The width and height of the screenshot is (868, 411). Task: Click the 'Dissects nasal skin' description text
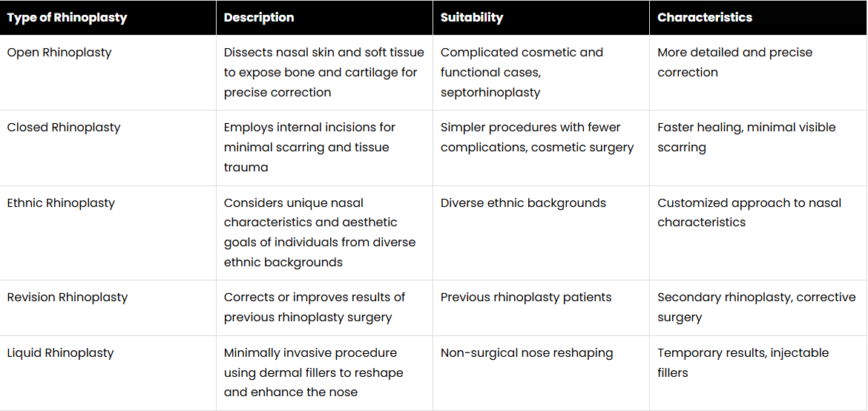(x=324, y=73)
